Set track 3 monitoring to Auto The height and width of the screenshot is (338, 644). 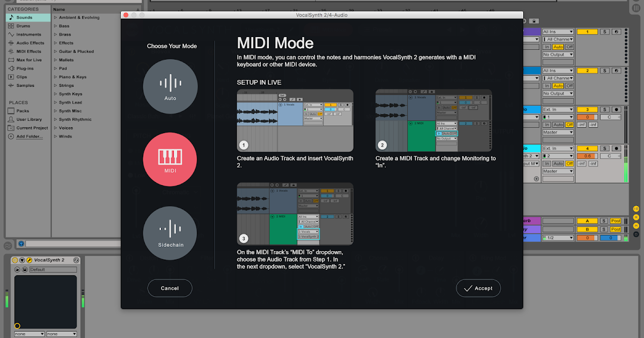558,124
